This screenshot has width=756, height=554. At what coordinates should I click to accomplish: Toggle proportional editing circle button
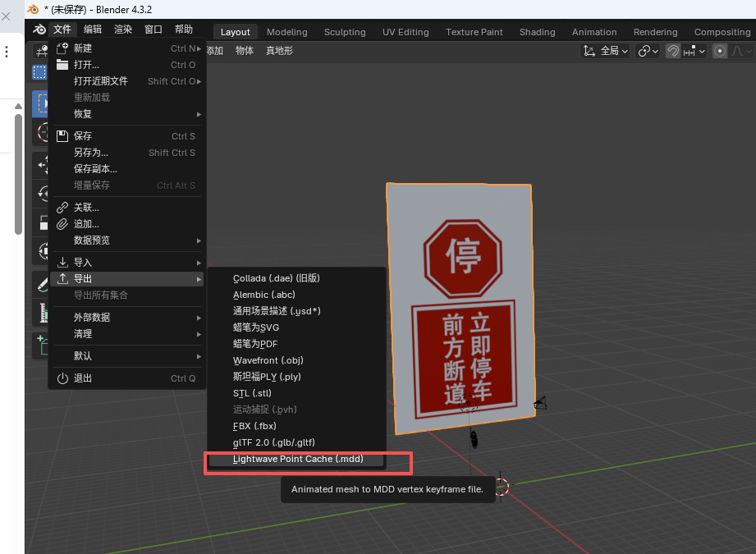click(x=720, y=51)
